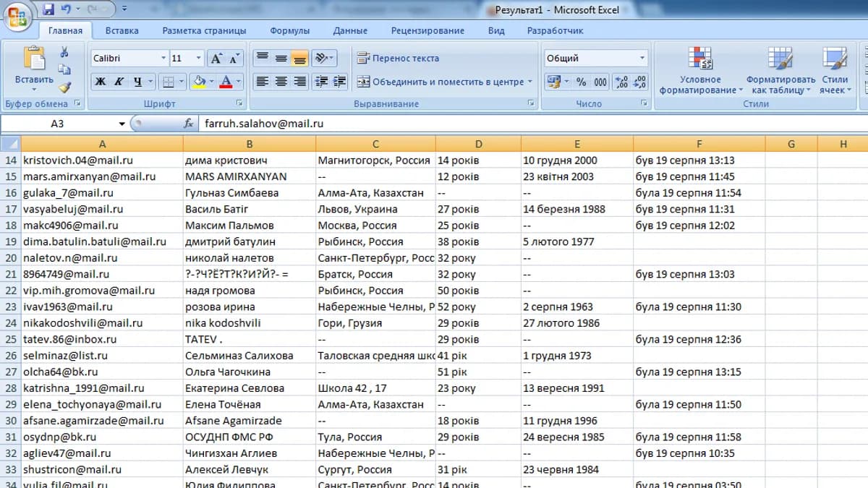Image resolution: width=868 pixels, height=488 pixels.
Task: Increase the cell indent
Action: click(340, 82)
